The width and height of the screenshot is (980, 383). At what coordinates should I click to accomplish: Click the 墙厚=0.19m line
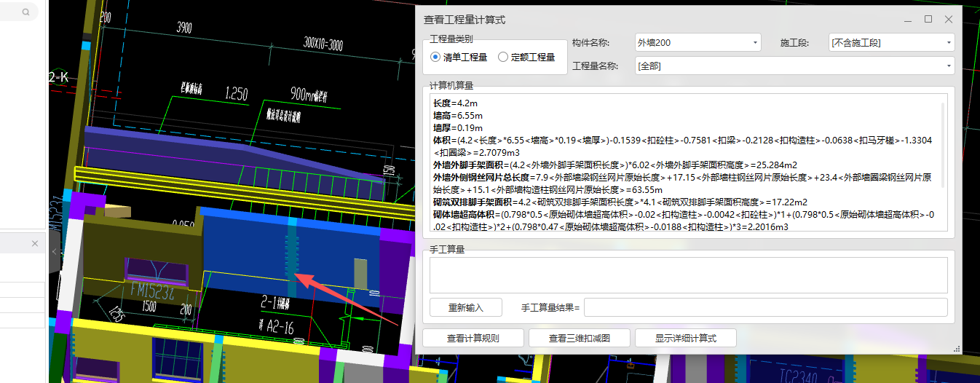point(458,127)
